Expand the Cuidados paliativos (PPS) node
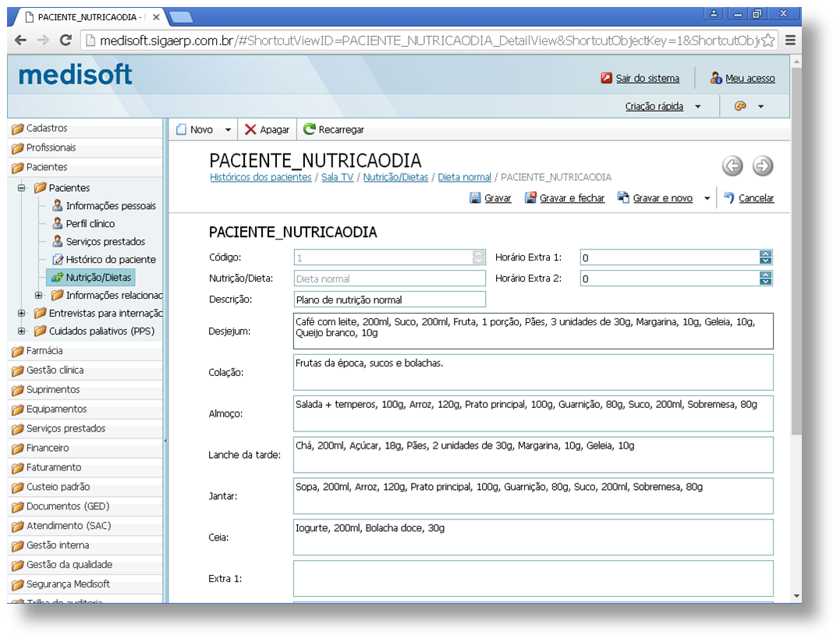Viewport: 840px width, 642px height. pos(21,332)
